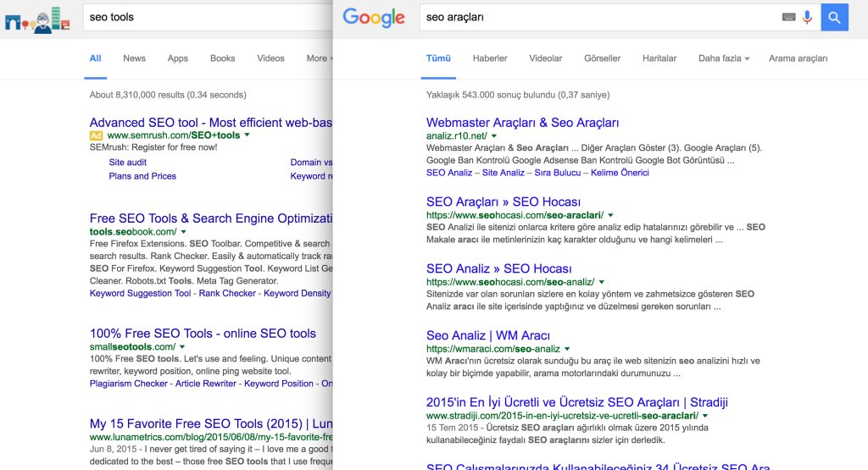
Task: Open dropdown arrow beside tools.seobook.com URL
Action: coord(184,232)
